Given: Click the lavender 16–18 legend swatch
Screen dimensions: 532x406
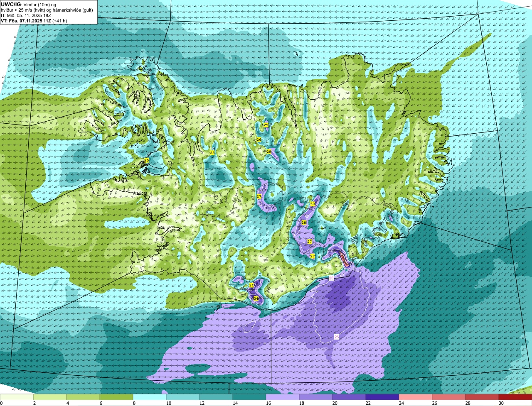Looking at the screenshot, I should [283, 397].
